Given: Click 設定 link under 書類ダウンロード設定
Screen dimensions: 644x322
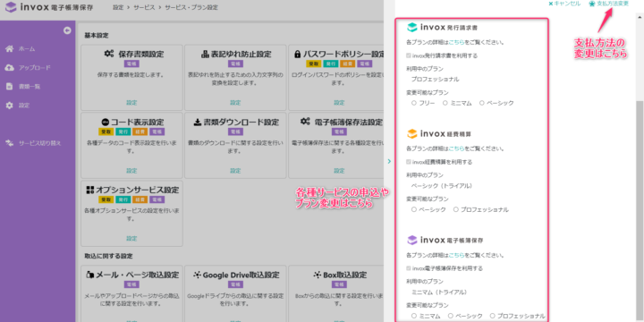Looking at the screenshot, I should click(235, 171).
